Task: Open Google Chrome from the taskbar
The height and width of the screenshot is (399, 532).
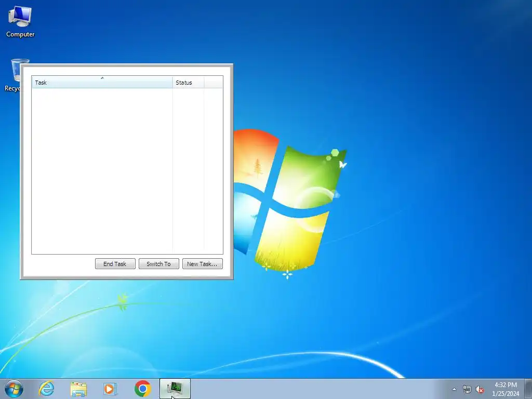Action: pyautogui.click(x=142, y=389)
